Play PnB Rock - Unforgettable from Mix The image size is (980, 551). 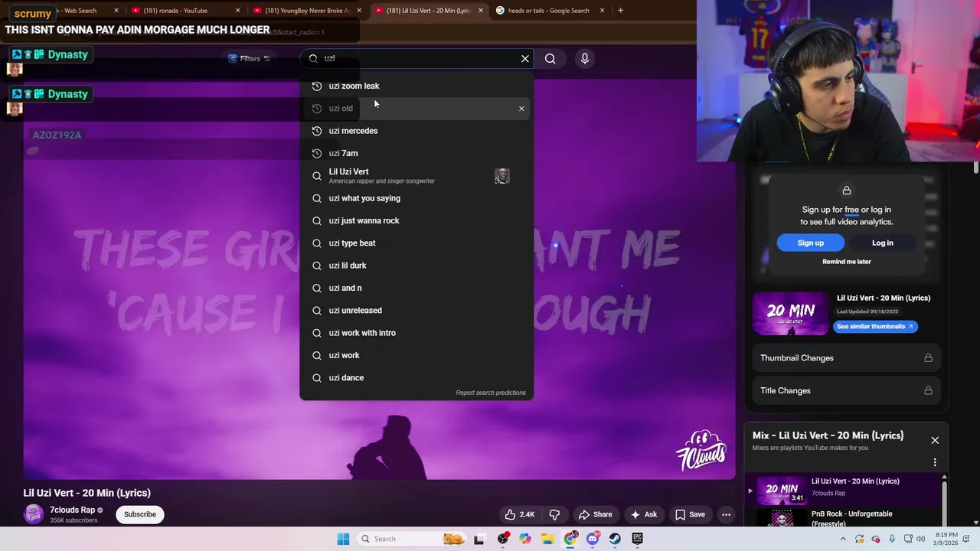(844, 518)
